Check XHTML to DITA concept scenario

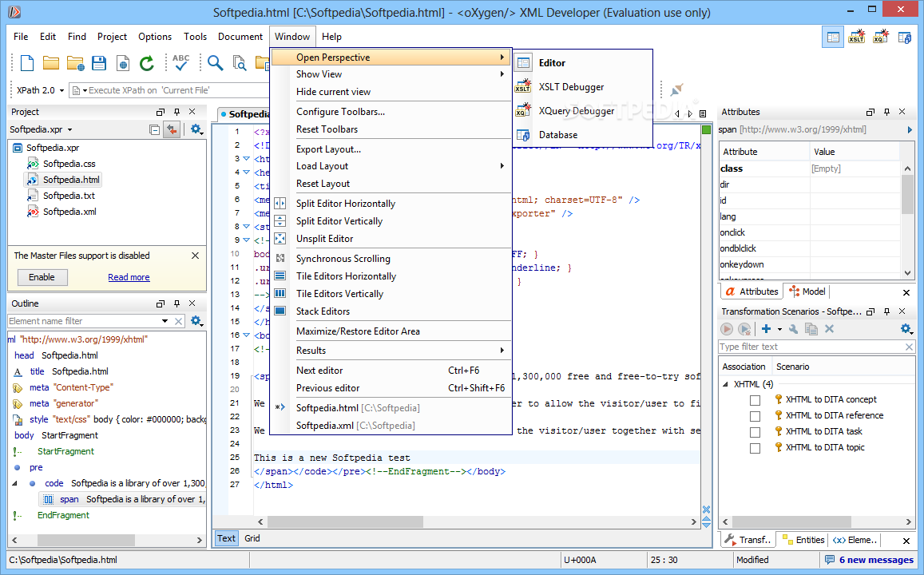pyautogui.click(x=755, y=400)
